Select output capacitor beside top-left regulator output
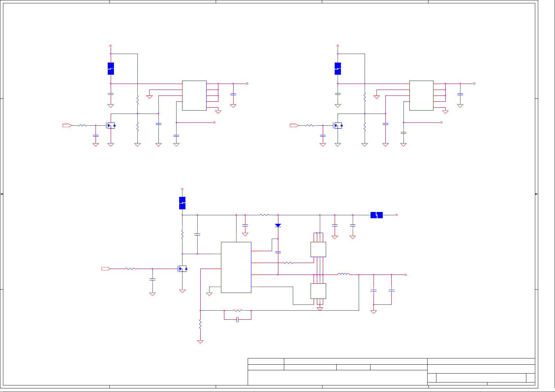This screenshot has height=392, width=555. click(233, 94)
